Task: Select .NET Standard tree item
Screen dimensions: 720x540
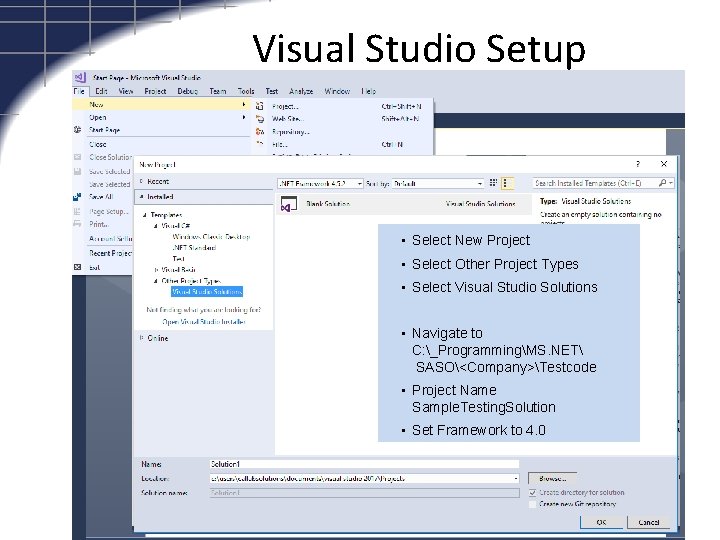Action: point(194,248)
